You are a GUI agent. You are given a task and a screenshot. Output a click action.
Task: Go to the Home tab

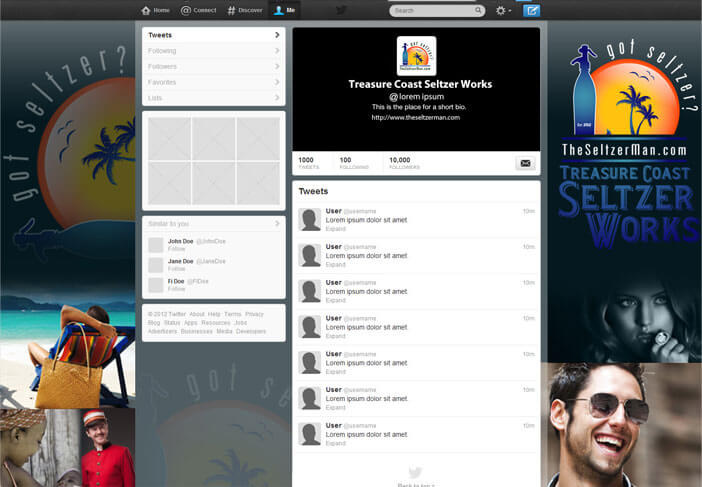tap(155, 10)
